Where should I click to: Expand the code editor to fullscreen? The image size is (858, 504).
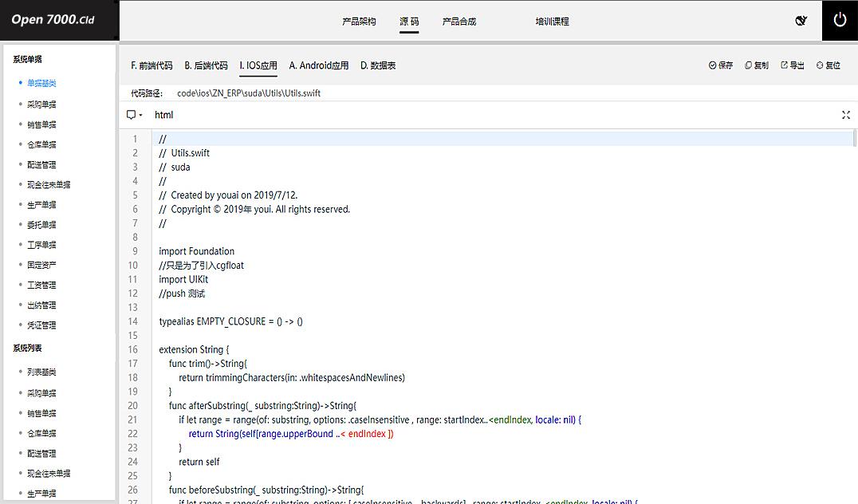pyautogui.click(x=846, y=115)
